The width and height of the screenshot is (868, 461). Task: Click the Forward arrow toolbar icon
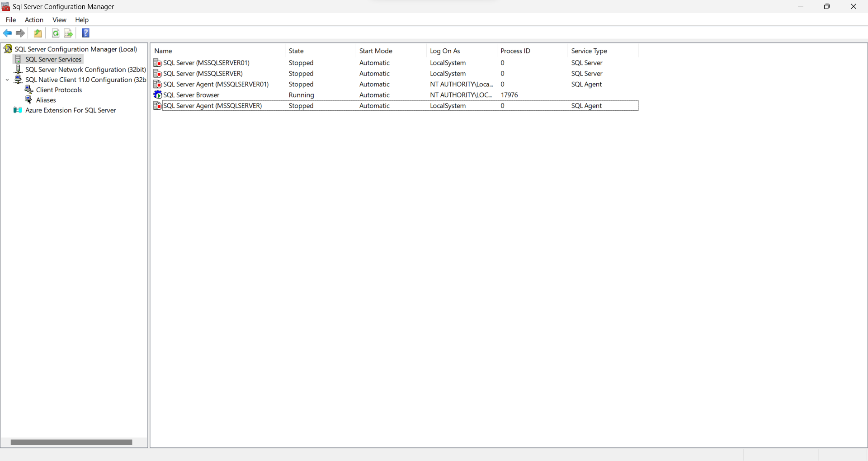point(20,33)
